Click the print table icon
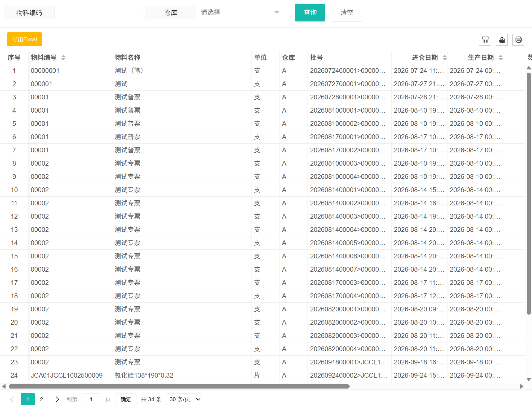The image size is (532, 410). click(x=518, y=40)
